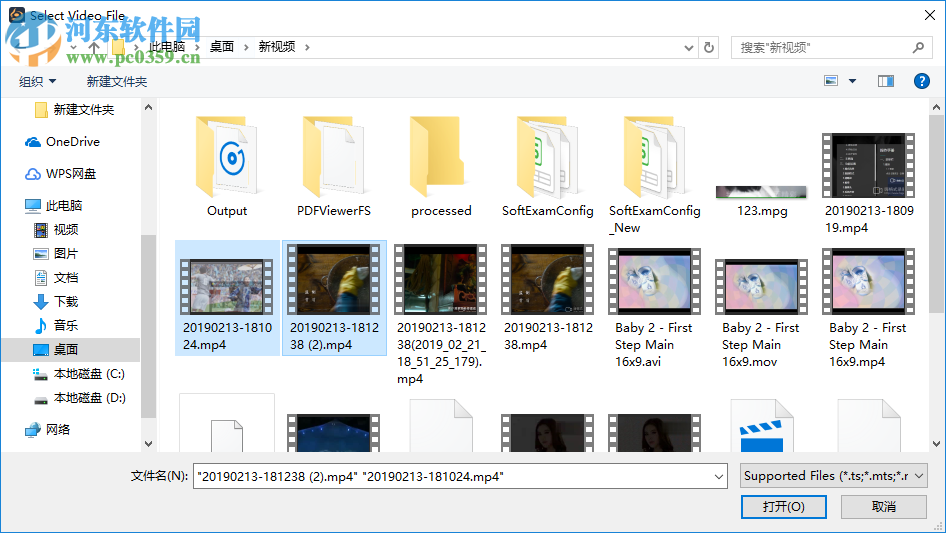Select Baby 2 - First Step Main 16x9.mov
This screenshot has height=533, width=946.
pyautogui.click(x=761, y=314)
